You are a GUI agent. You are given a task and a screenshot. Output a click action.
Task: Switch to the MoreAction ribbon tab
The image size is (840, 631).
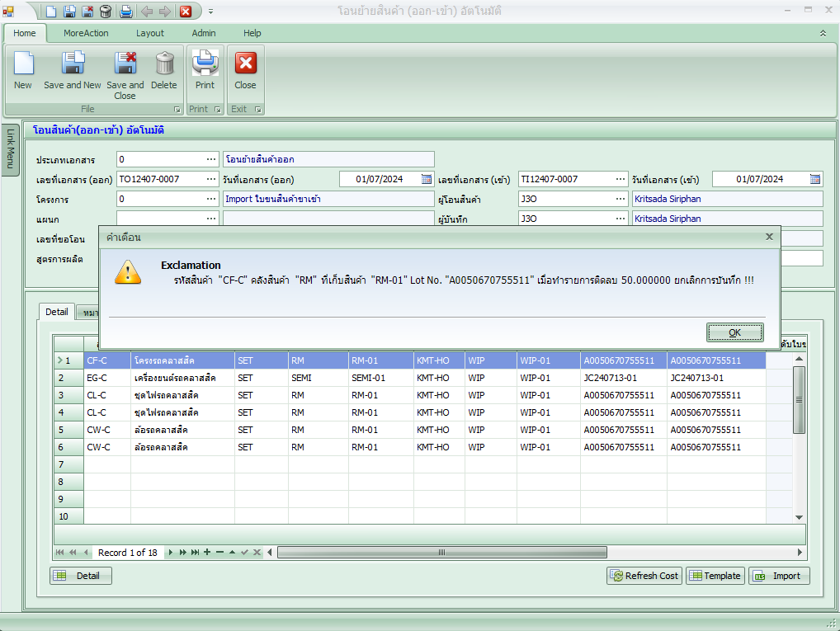[x=85, y=33]
